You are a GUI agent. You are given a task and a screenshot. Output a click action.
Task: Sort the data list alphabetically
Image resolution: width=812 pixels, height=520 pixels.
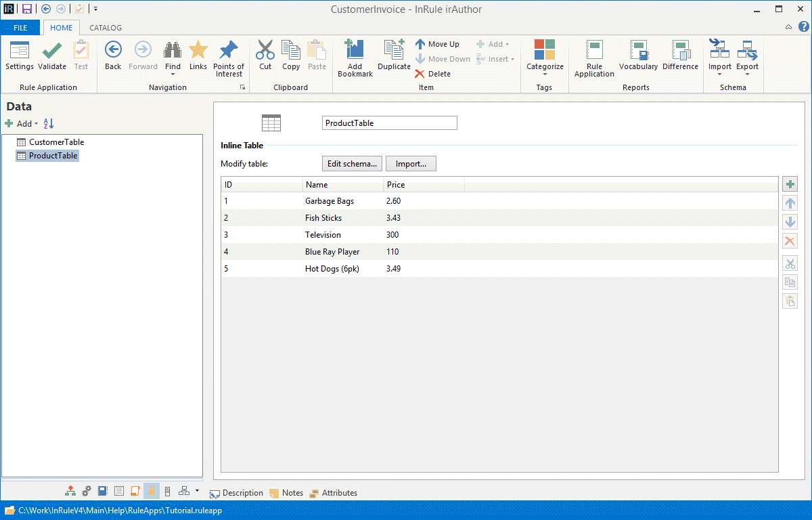49,124
